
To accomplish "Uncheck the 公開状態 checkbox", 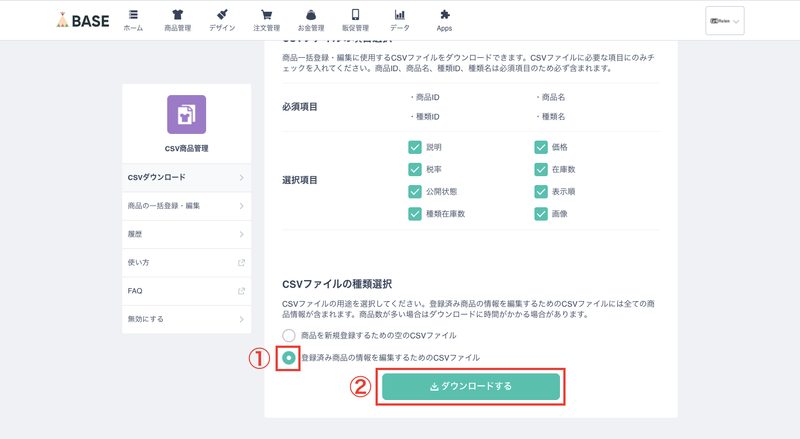I will tap(414, 191).
